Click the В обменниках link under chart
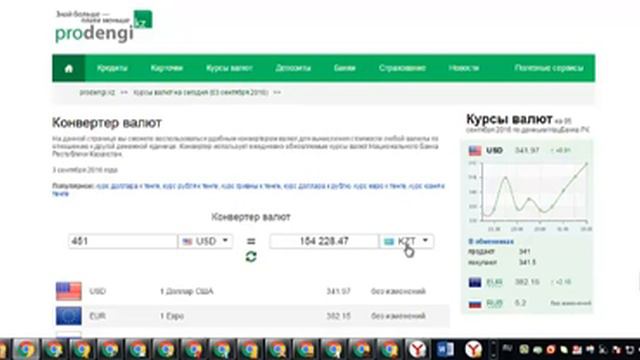The height and width of the screenshot is (360, 640). pyautogui.click(x=491, y=242)
